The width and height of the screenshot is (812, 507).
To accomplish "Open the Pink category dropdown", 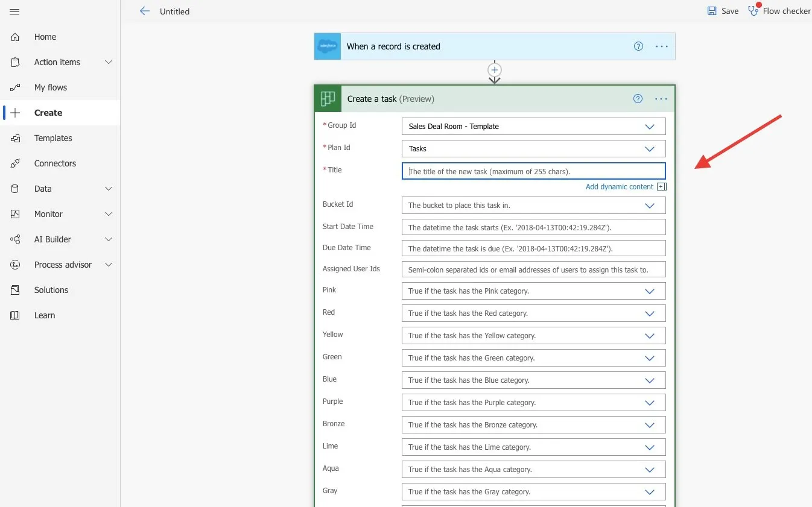I will click(x=650, y=291).
